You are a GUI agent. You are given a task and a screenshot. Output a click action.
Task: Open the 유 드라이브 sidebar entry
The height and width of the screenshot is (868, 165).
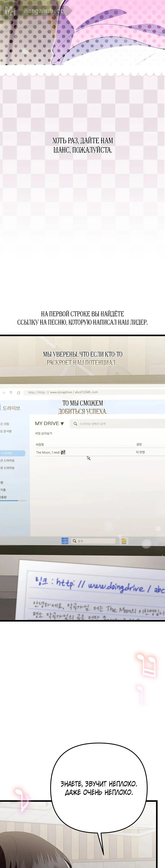coord(7,468)
